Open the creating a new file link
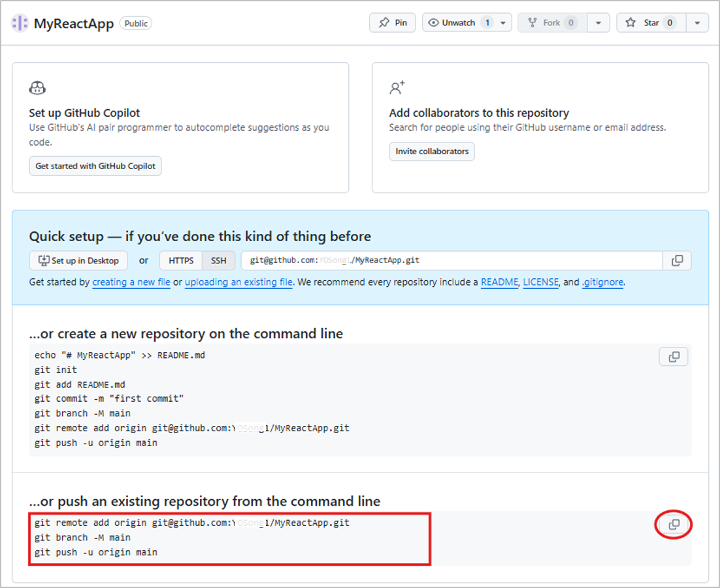 coord(131,282)
